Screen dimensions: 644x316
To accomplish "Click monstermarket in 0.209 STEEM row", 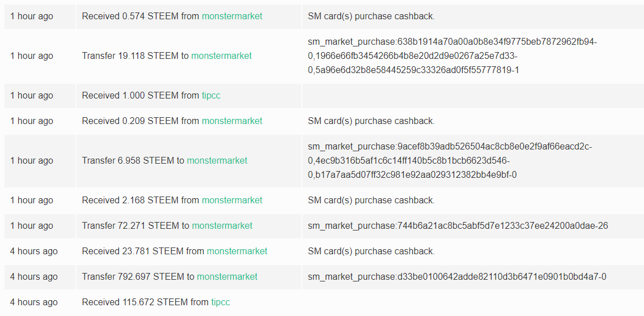I will (232, 121).
